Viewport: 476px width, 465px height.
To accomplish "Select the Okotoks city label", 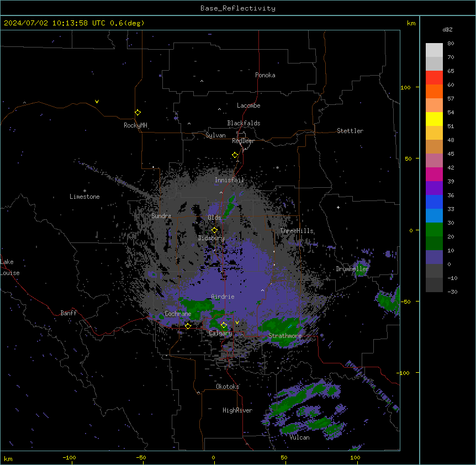I will point(228,387).
